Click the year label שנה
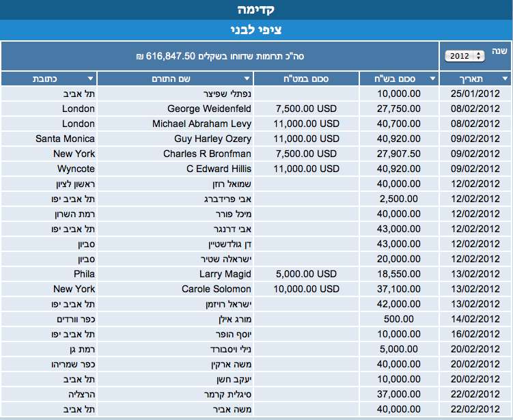Image resolution: width=513 pixels, height=420 pixels. click(499, 51)
